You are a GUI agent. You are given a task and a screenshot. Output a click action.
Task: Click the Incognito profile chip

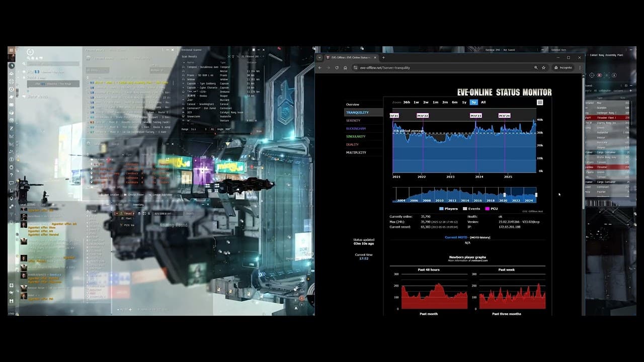click(x=563, y=67)
